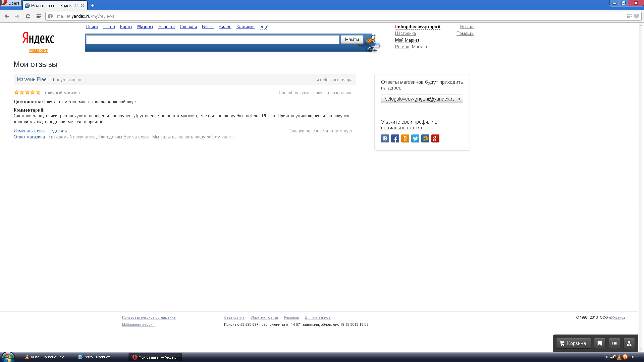Click the user profile icon in the bottom panel
Screen dimensions: 644x362
[x=629, y=343]
